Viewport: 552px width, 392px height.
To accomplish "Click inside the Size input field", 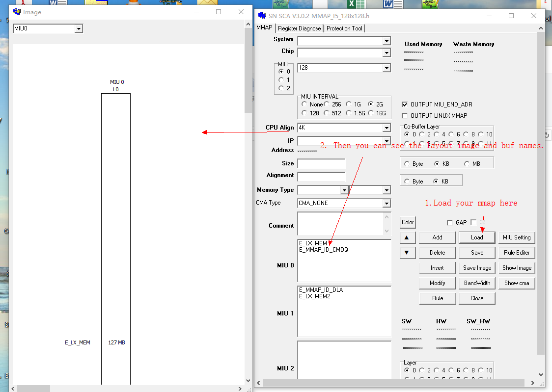I will 321,164.
